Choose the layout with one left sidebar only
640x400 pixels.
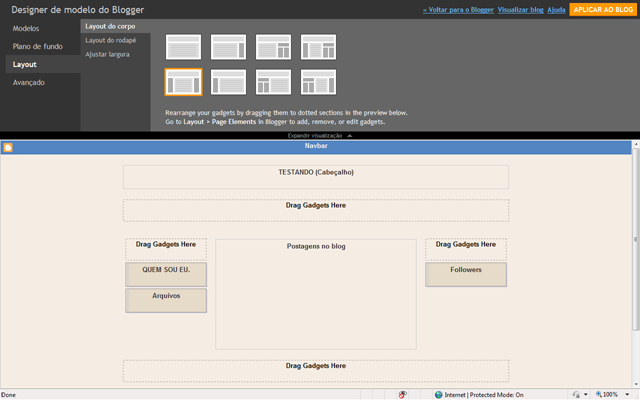pos(228,82)
